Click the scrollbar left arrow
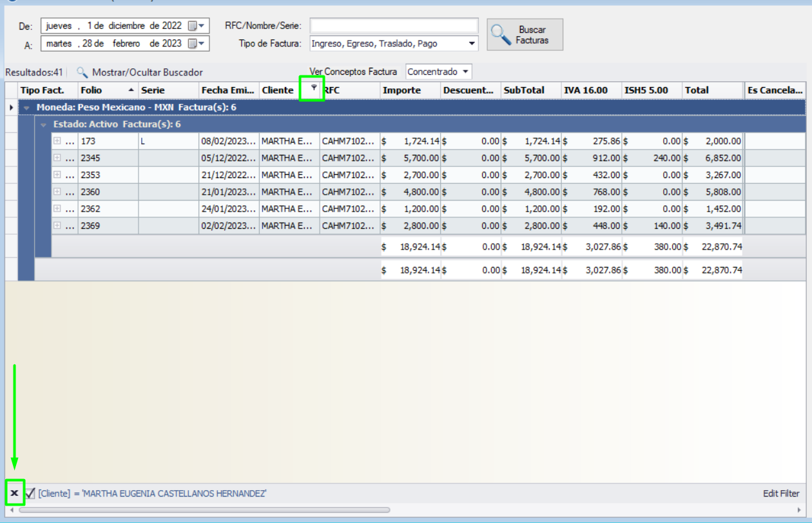 (x=12, y=509)
